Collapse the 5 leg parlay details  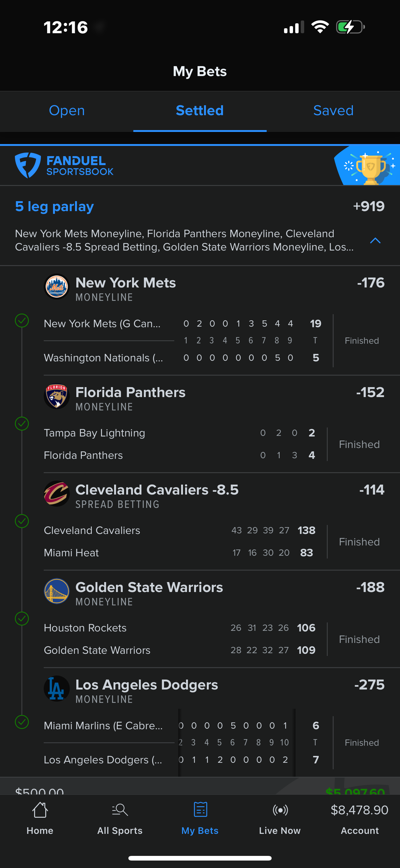click(375, 241)
